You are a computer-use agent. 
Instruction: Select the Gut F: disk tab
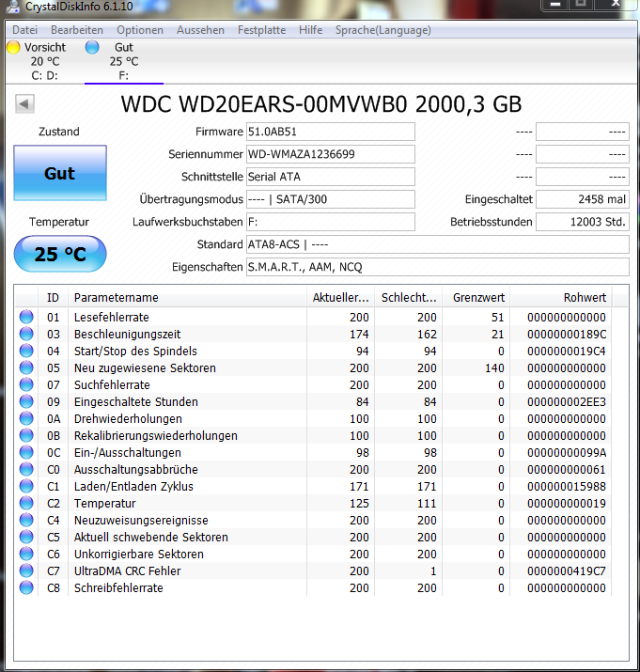(x=124, y=61)
